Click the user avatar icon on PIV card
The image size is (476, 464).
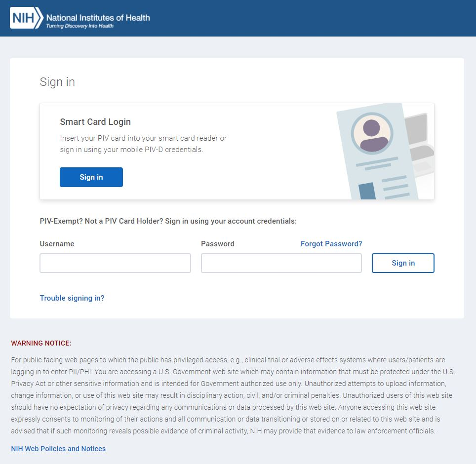pos(372,133)
